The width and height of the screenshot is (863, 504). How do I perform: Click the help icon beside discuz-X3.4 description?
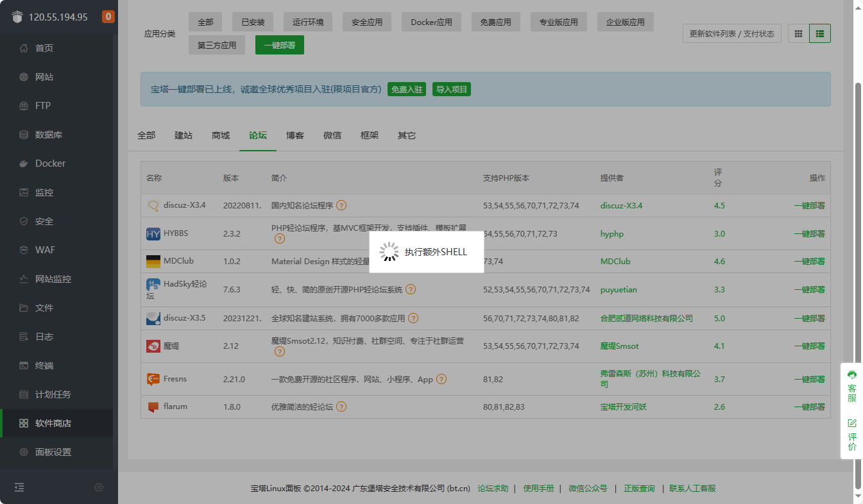(341, 206)
